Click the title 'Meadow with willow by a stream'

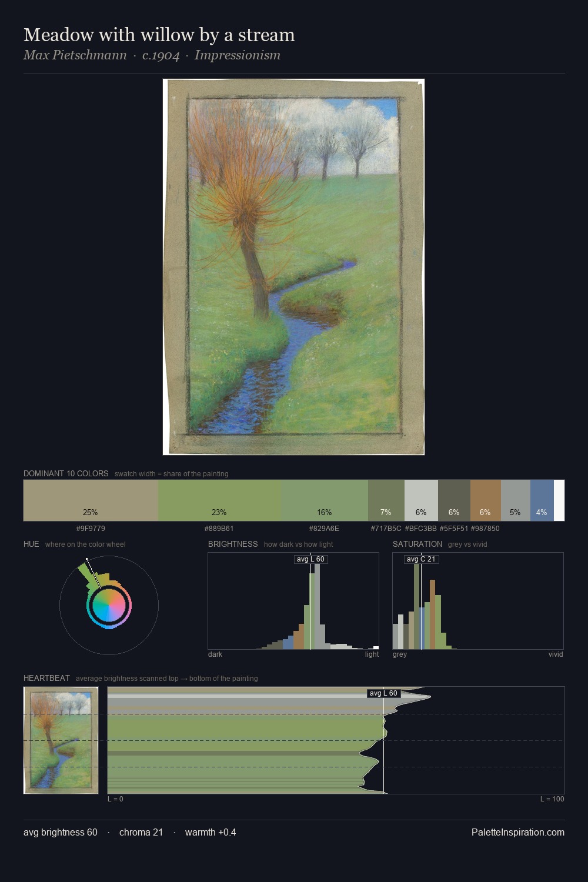(159, 35)
